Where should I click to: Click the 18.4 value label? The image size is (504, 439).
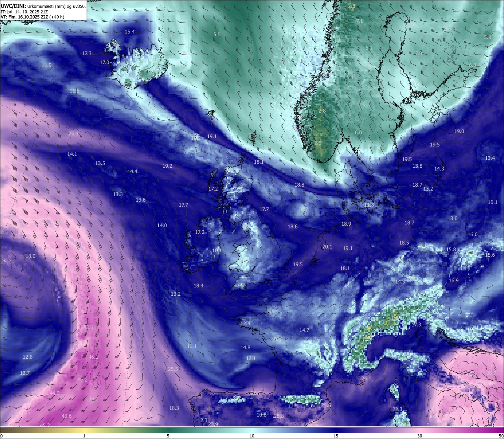click(x=198, y=285)
